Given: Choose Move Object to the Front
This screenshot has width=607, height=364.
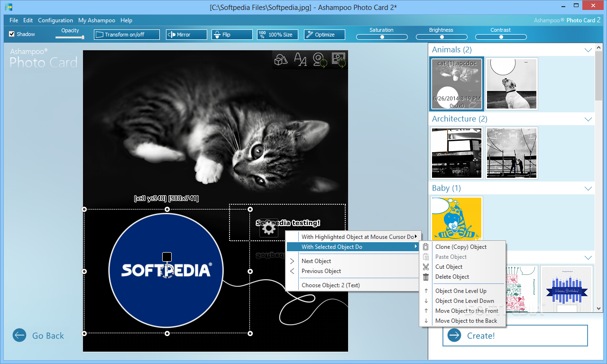Looking at the screenshot, I should click(462, 311).
